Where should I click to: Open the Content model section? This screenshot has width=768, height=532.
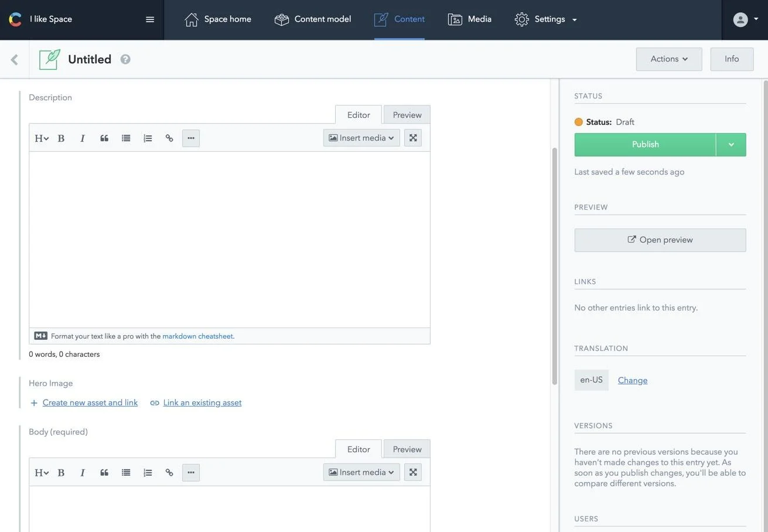point(313,19)
